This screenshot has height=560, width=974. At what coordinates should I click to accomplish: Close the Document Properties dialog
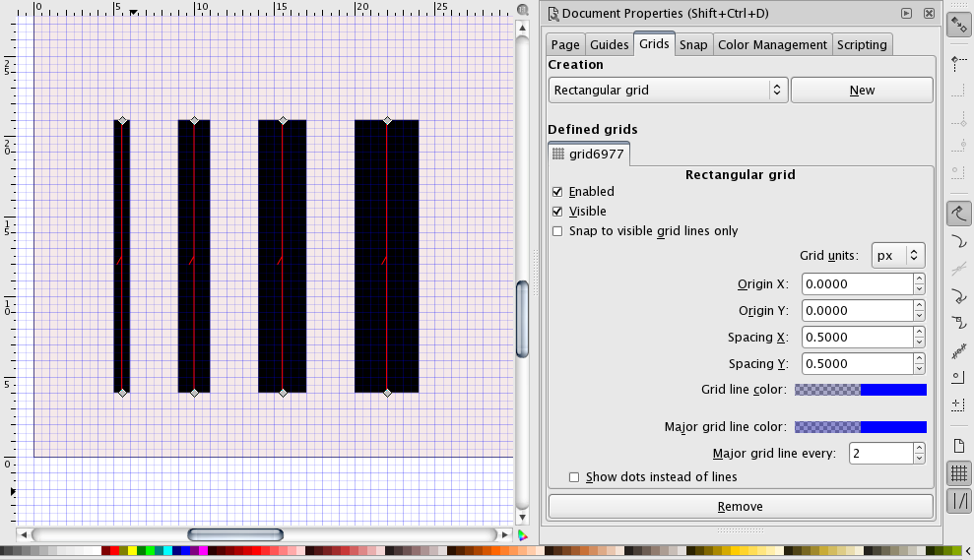[x=930, y=13]
